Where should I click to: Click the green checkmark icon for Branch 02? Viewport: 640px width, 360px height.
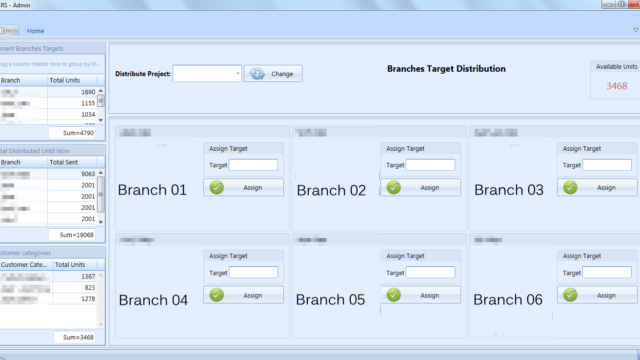point(394,187)
